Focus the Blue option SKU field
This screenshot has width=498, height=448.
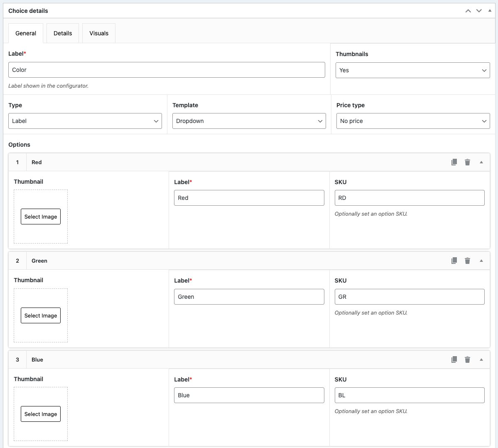pos(409,395)
